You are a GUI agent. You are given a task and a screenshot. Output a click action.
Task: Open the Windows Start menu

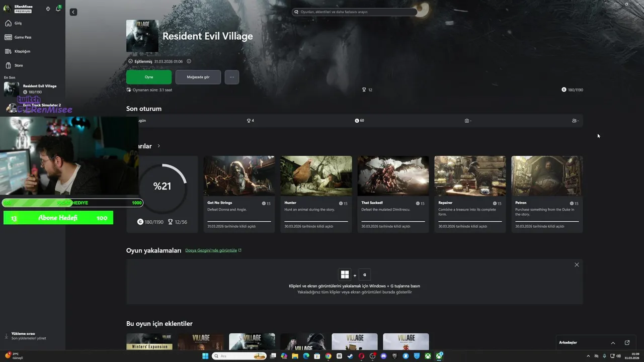click(205, 356)
